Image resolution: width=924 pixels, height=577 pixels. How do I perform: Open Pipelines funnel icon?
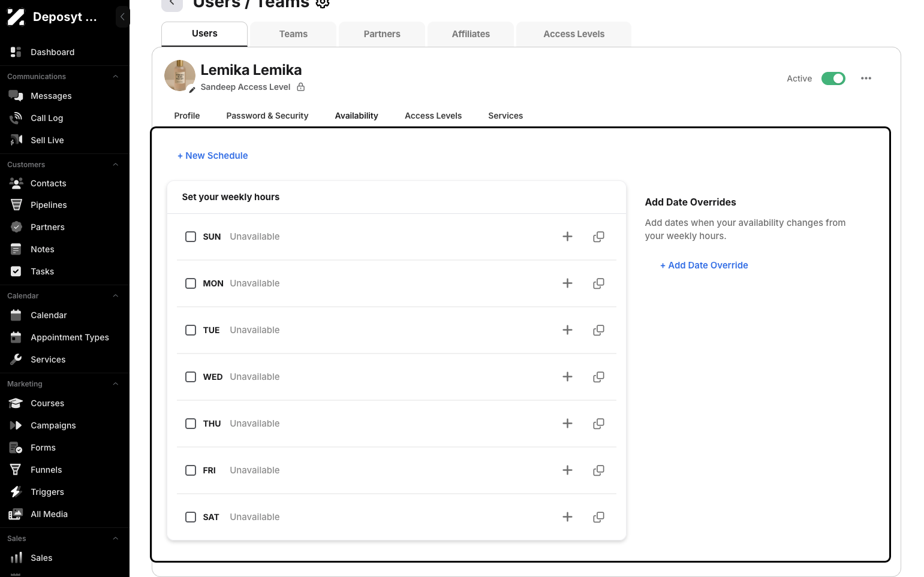pyautogui.click(x=16, y=205)
